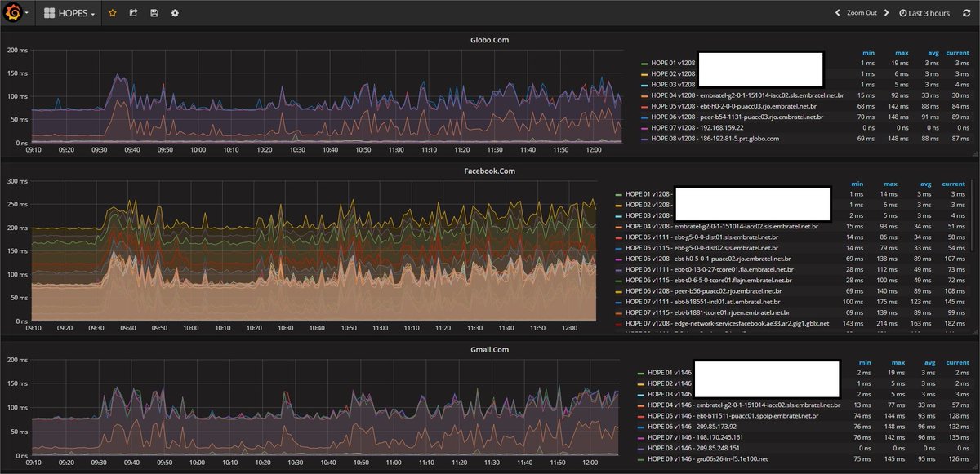The height and width of the screenshot is (474, 980).
Task: Expand the Grafana logo dropdown arrow
Action: 29,12
